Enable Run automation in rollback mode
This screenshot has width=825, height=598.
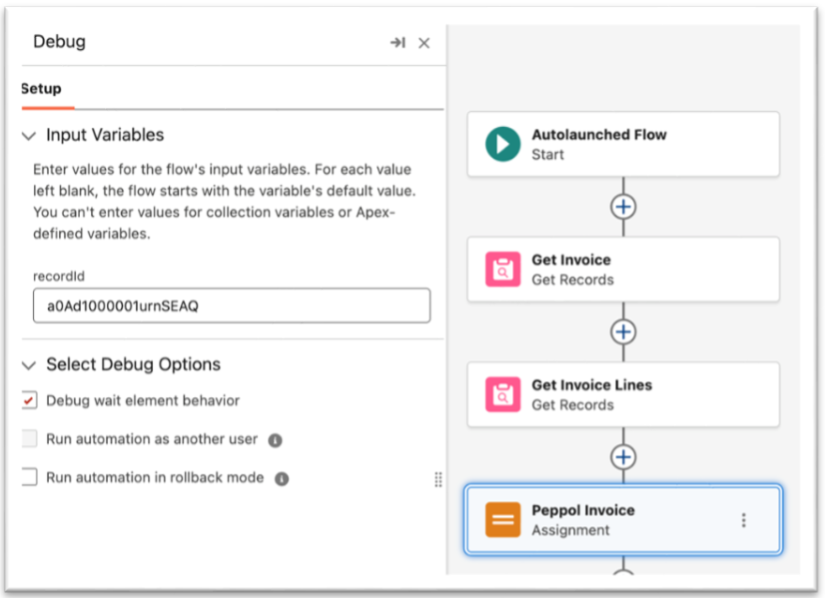(x=29, y=477)
